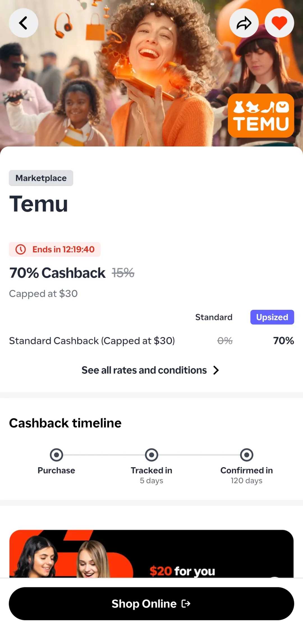The height and width of the screenshot is (644, 303).
Task: Tap the Temu hero banner image
Action: tap(151, 73)
